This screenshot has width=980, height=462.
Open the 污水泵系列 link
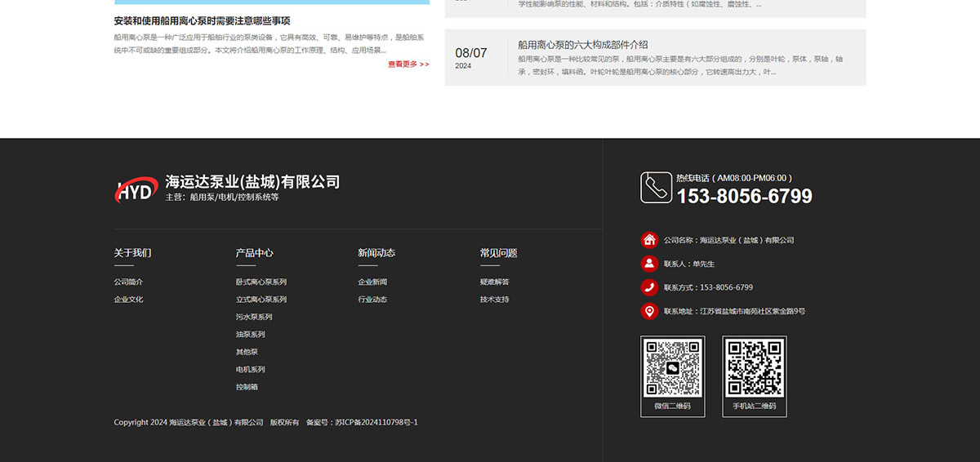(254, 317)
